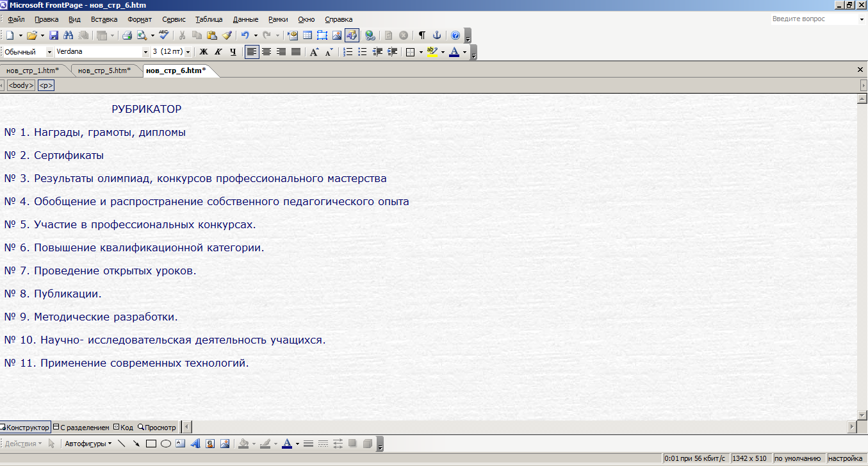Toggle Align Left paragraph alignment
Screen dimensions: 868x466
pos(252,52)
